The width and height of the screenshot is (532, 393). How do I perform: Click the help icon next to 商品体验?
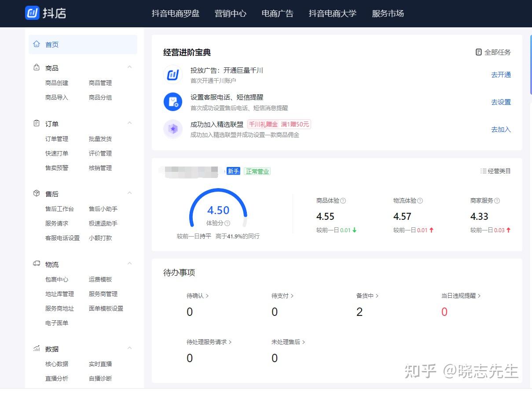[343, 200]
